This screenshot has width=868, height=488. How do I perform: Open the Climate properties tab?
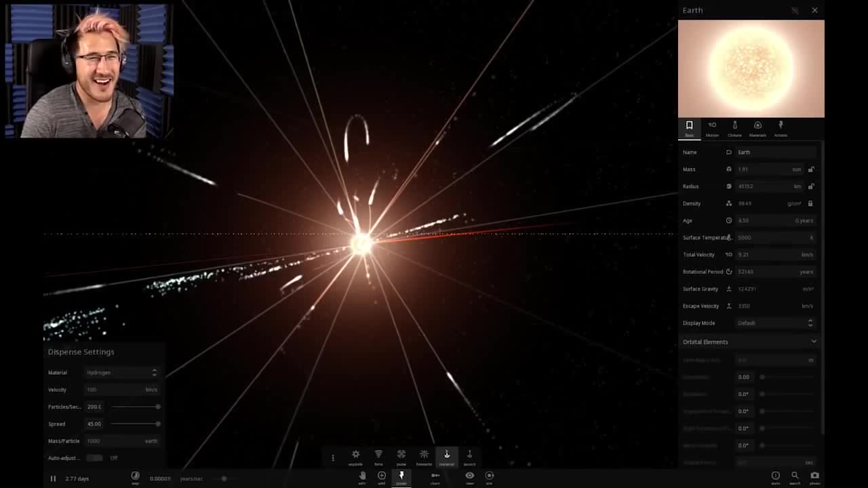tap(734, 129)
